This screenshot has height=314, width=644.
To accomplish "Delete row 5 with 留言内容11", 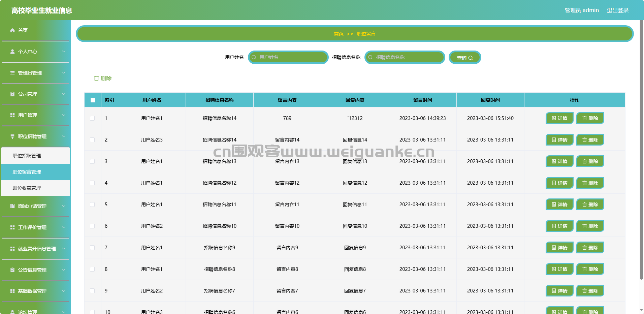I will [x=590, y=205].
